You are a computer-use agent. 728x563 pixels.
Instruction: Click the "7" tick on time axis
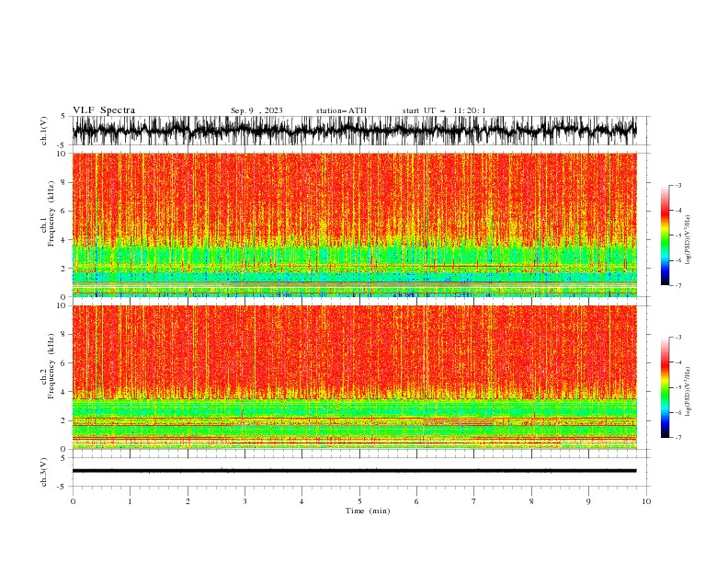point(474,501)
